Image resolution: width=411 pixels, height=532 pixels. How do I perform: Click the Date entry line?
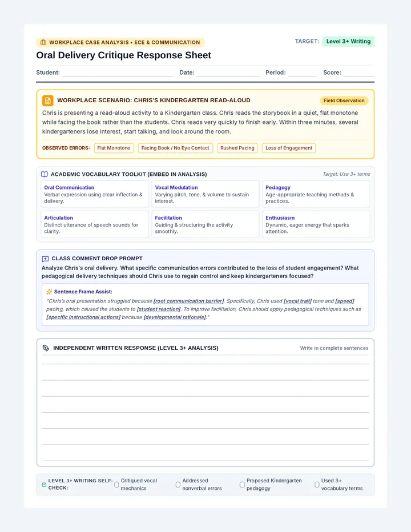coord(228,72)
